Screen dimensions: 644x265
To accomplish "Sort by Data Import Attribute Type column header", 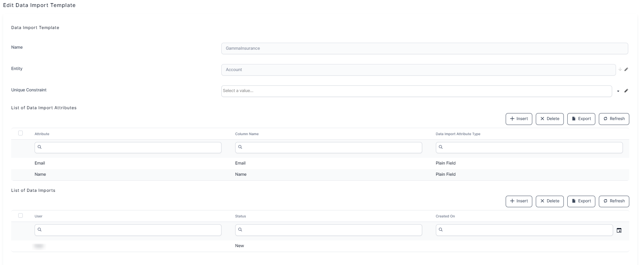I will click(458, 134).
